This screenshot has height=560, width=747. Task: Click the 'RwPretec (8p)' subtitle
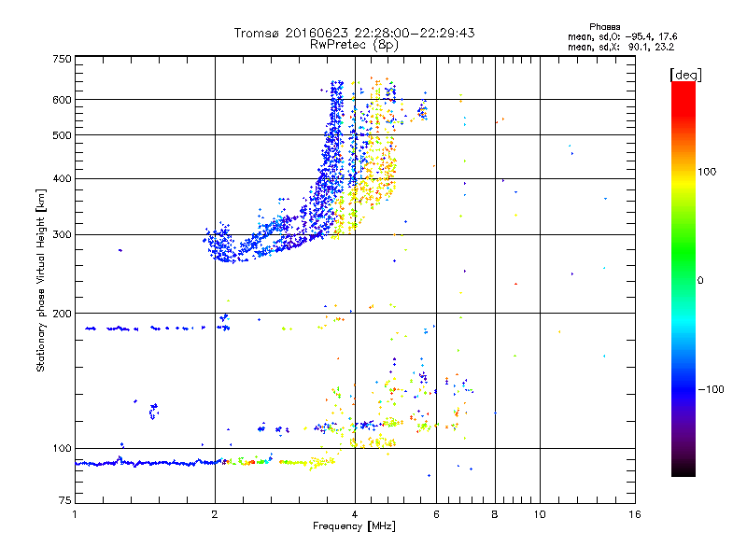click(x=354, y=45)
